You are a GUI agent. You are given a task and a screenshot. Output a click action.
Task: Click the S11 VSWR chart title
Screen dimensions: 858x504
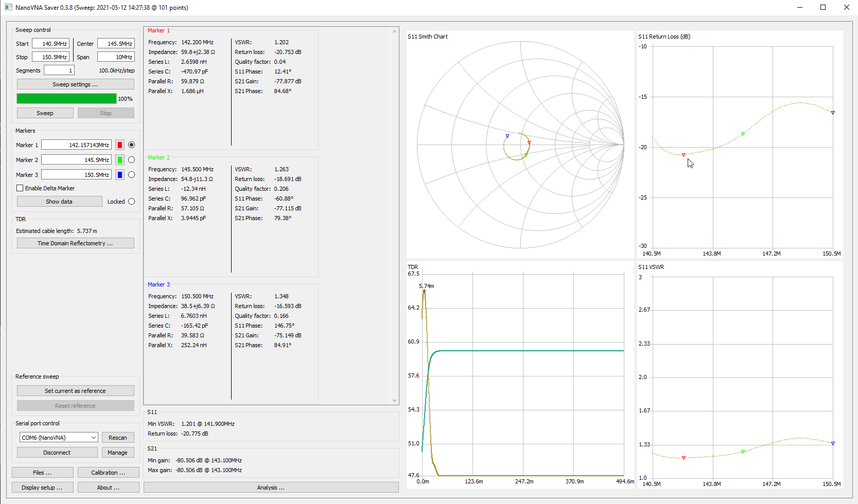click(651, 267)
